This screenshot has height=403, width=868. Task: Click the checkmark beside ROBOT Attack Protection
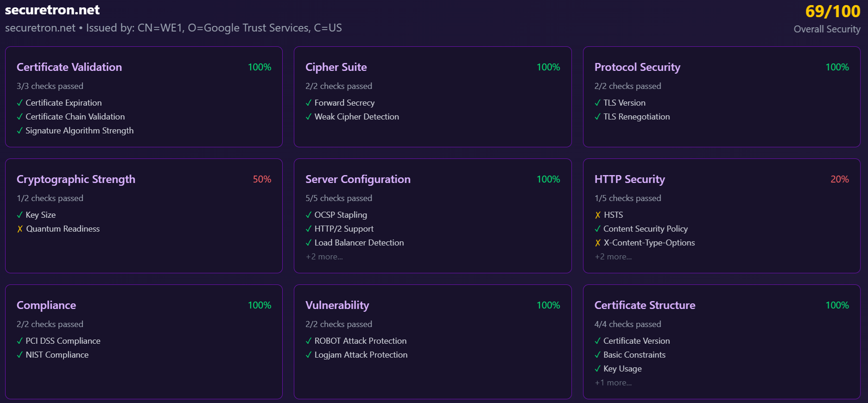click(x=309, y=341)
